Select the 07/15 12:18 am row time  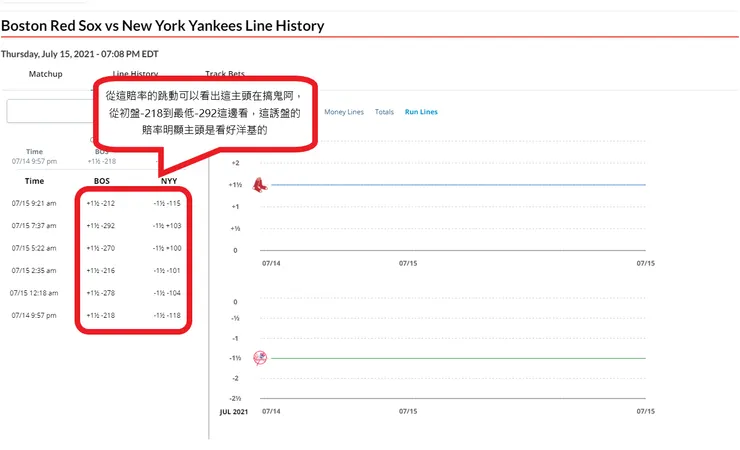(x=34, y=293)
